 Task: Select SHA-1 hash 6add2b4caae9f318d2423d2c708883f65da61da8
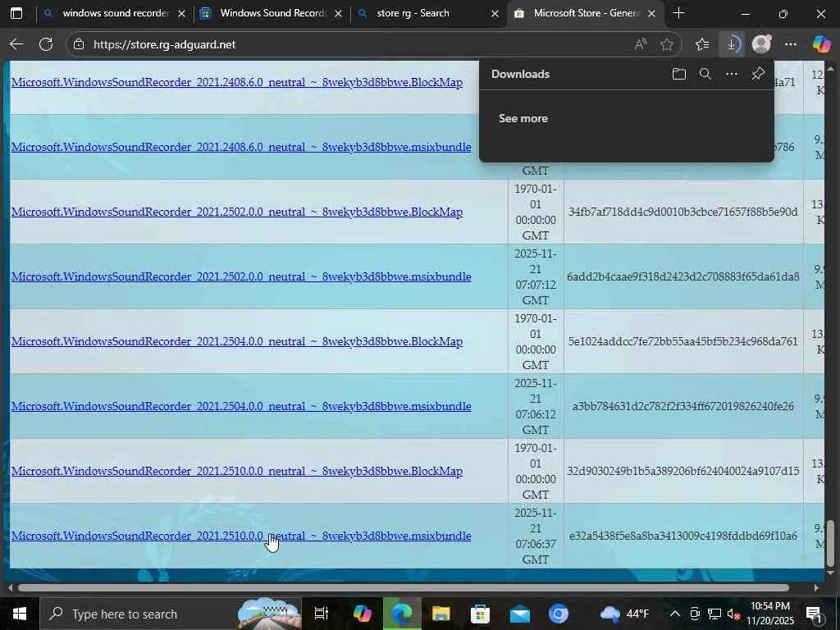point(683,277)
